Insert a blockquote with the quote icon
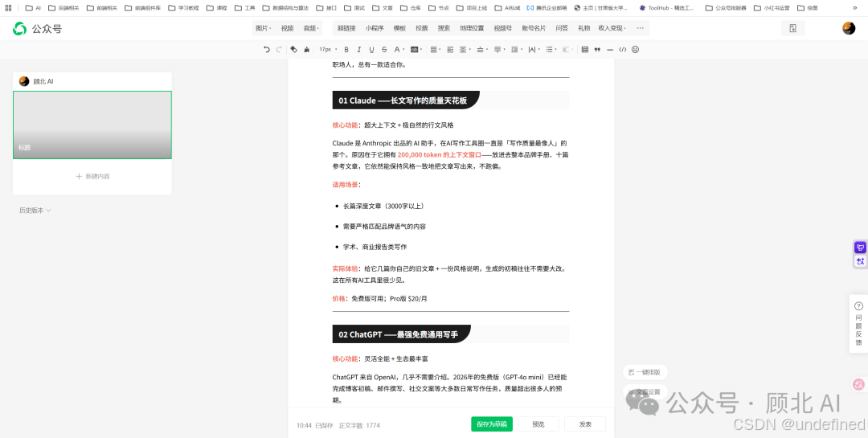 [597, 49]
